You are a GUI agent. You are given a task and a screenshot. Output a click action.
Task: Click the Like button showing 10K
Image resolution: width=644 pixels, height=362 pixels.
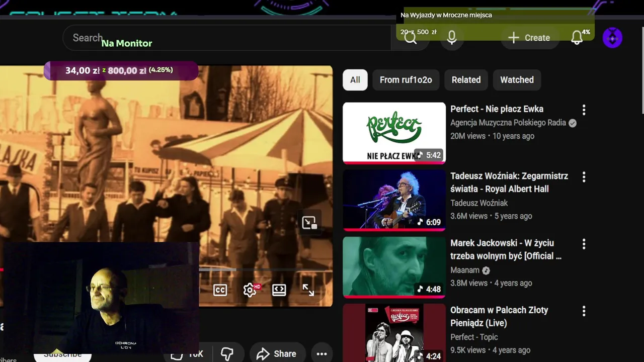pos(187,354)
